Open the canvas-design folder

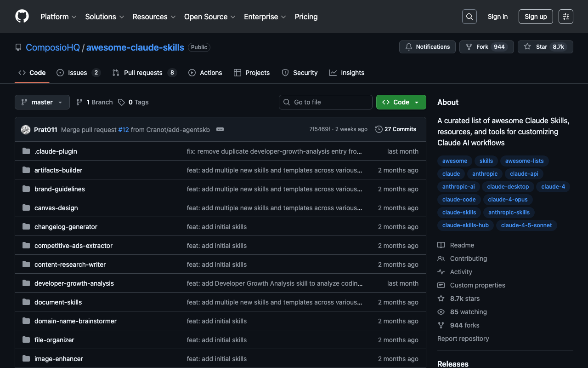(x=56, y=208)
